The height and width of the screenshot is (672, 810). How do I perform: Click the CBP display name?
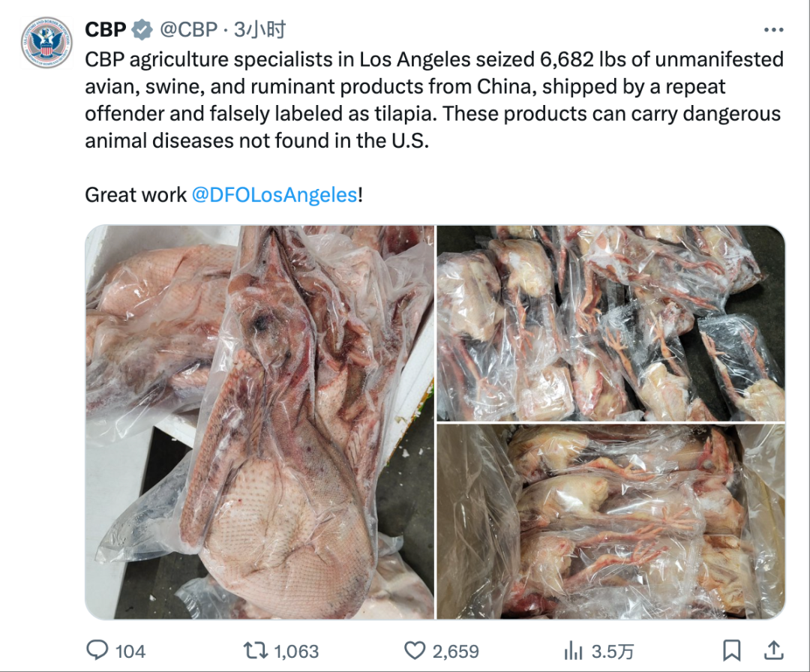[105, 30]
